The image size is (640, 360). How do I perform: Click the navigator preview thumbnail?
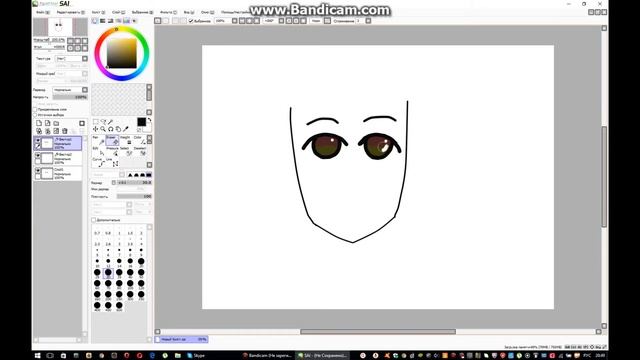point(60,27)
